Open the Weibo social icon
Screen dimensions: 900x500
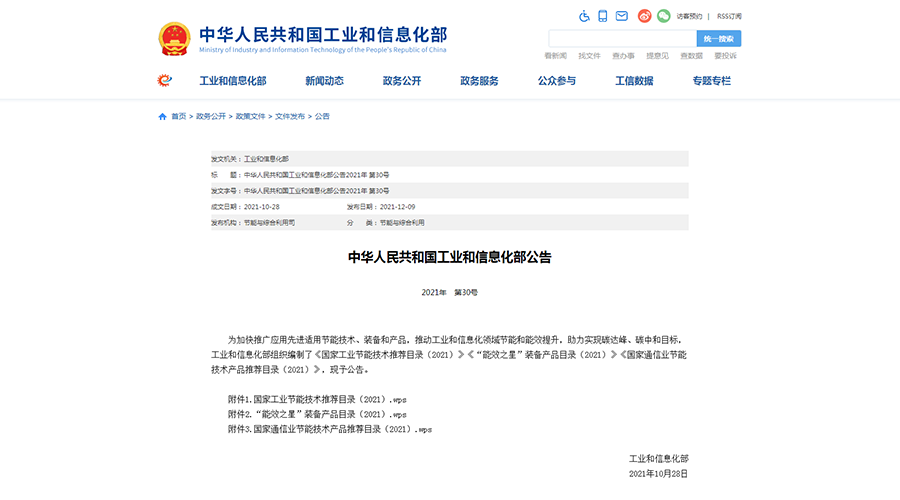(645, 16)
